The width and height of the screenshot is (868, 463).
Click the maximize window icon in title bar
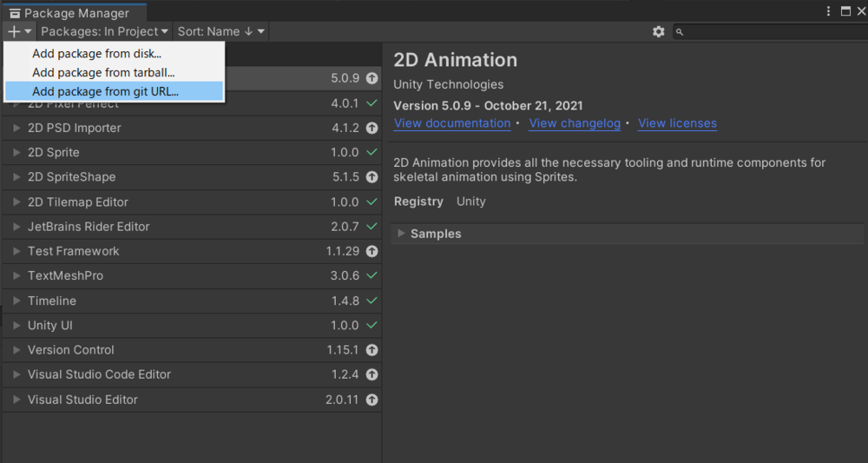tap(845, 11)
